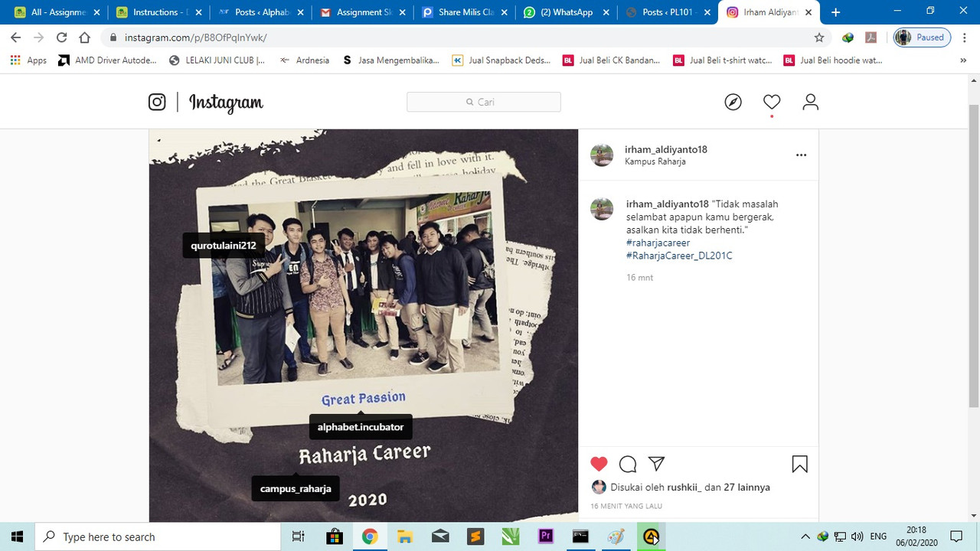Click the caption author avatar
Viewport: 980px width, 551px height.
click(x=602, y=209)
